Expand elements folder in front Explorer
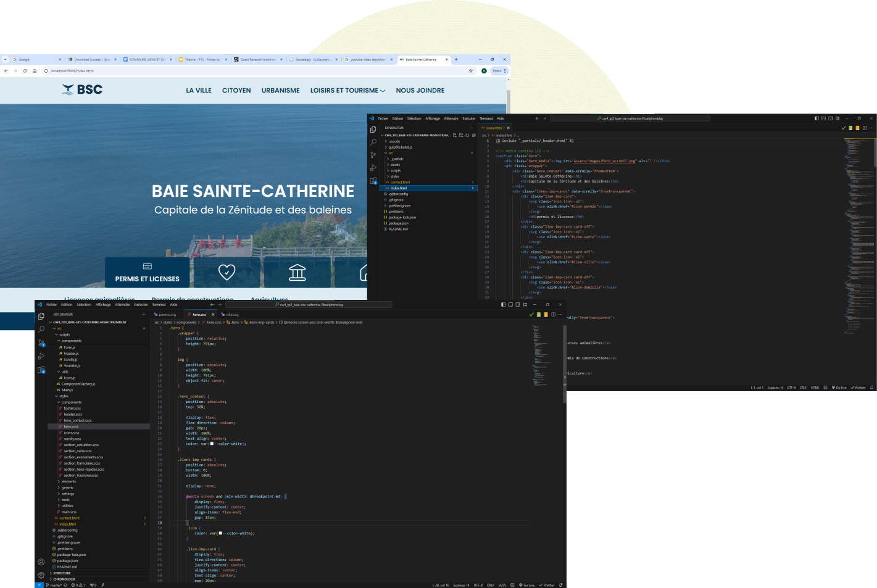This screenshot has width=877, height=588. pyautogui.click(x=99, y=481)
